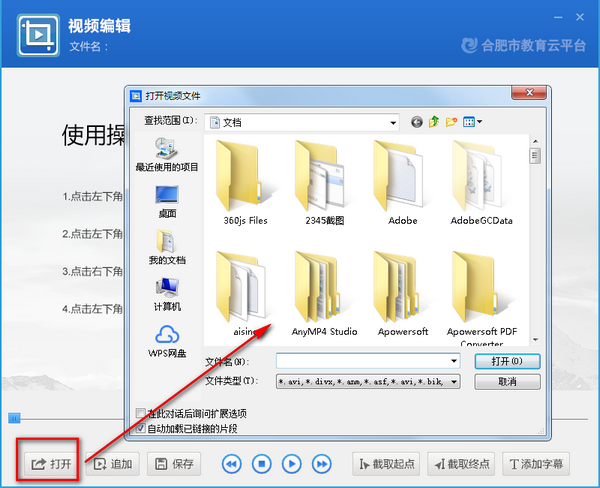Click the 添加字幕 subtitle button

[536, 463]
